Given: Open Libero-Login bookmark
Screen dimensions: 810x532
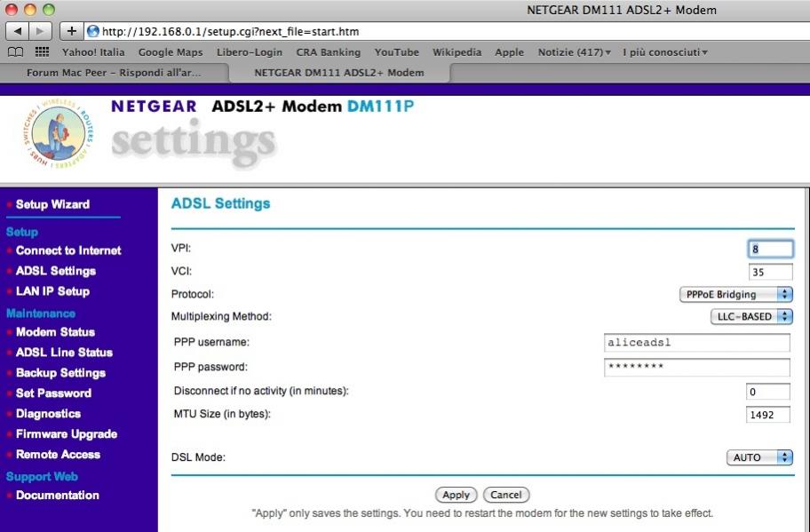Looking at the screenshot, I should (x=250, y=52).
